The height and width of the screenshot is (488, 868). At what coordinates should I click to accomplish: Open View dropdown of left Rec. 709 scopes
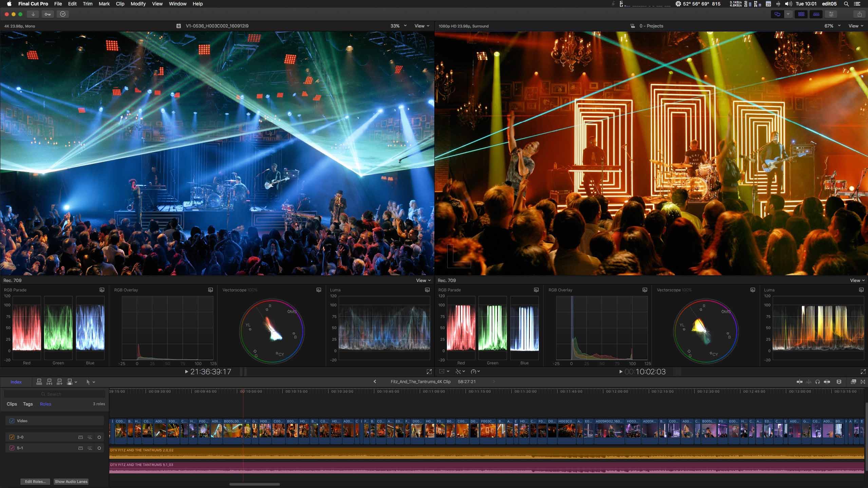click(x=423, y=280)
